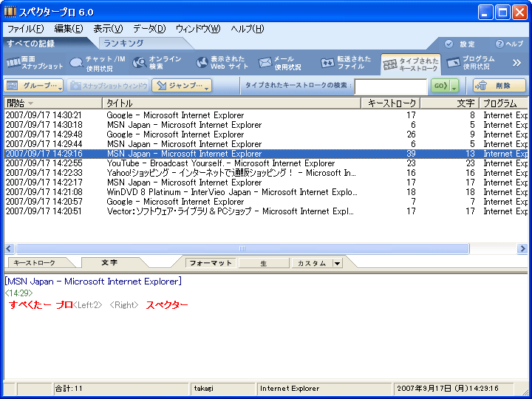This screenshot has height=399, width=532.
Task: Open the 画面スナップショット view
Action: tap(35, 63)
